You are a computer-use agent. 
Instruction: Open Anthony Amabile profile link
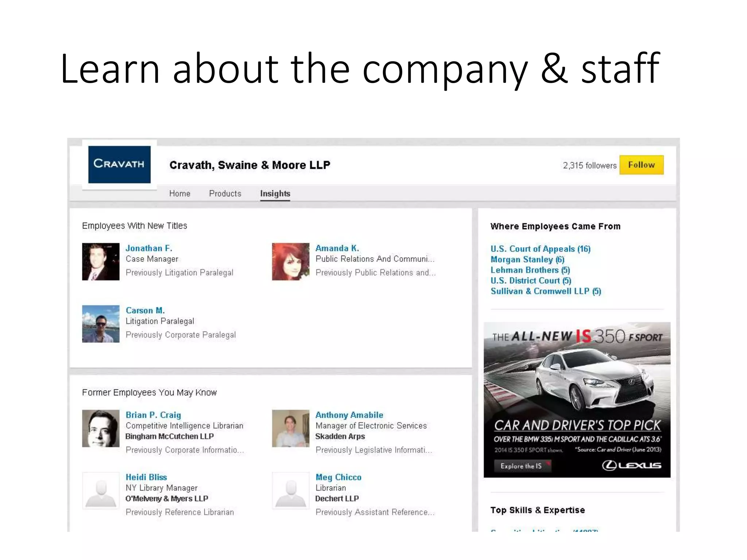pyautogui.click(x=349, y=415)
